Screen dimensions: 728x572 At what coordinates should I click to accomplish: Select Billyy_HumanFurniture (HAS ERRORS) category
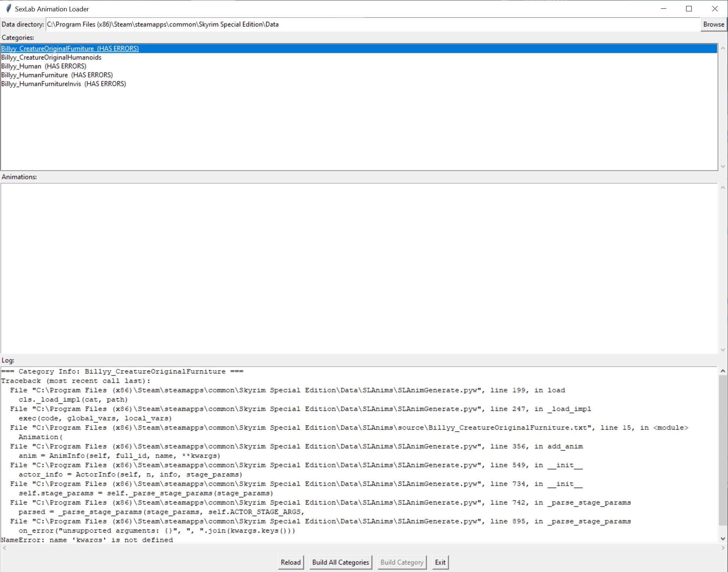click(x=57, y=75)
